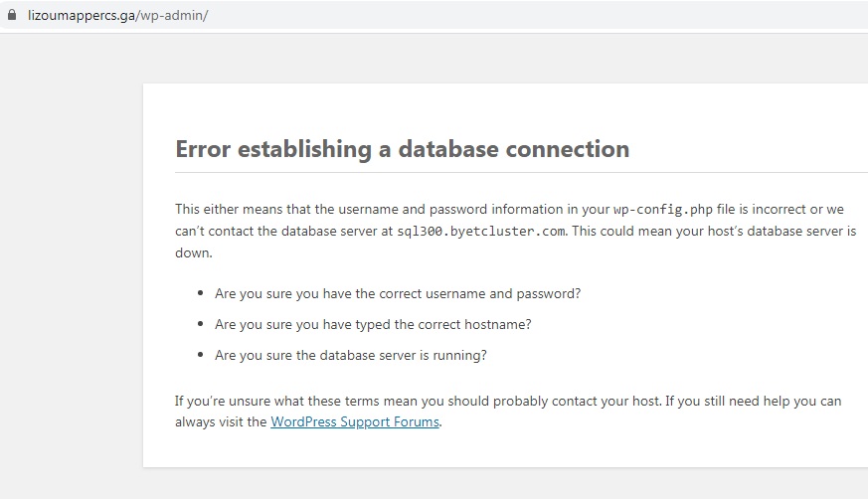Click the wp-config.php code text
Screen dimensions: 868x499
(x=662, y=210)
